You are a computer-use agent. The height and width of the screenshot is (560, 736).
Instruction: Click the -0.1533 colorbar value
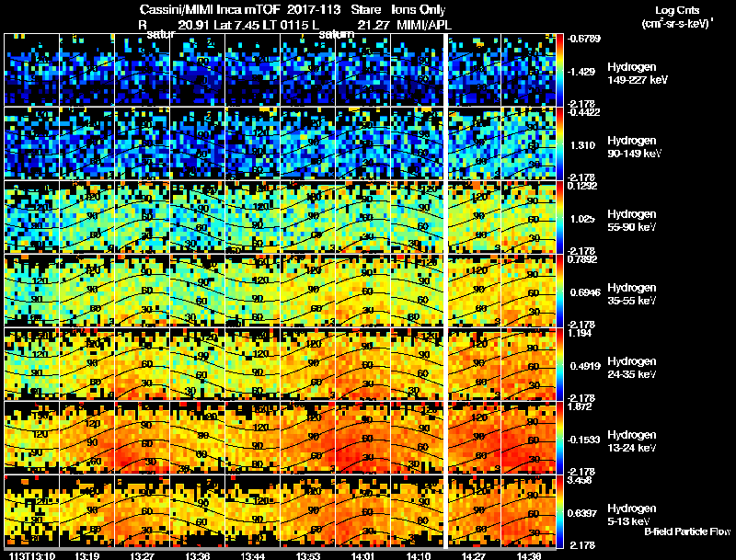pos(583,440)
